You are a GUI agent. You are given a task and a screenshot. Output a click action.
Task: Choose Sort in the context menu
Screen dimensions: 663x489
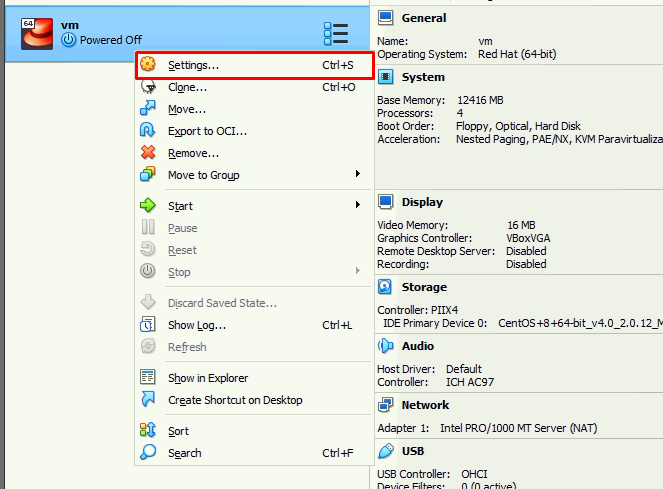(x=255, y=431)
